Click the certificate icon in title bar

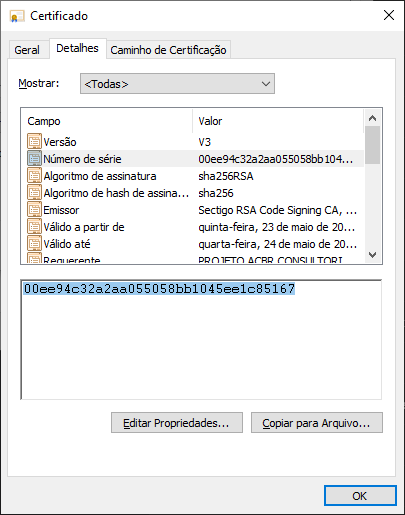tap(17, 16)
